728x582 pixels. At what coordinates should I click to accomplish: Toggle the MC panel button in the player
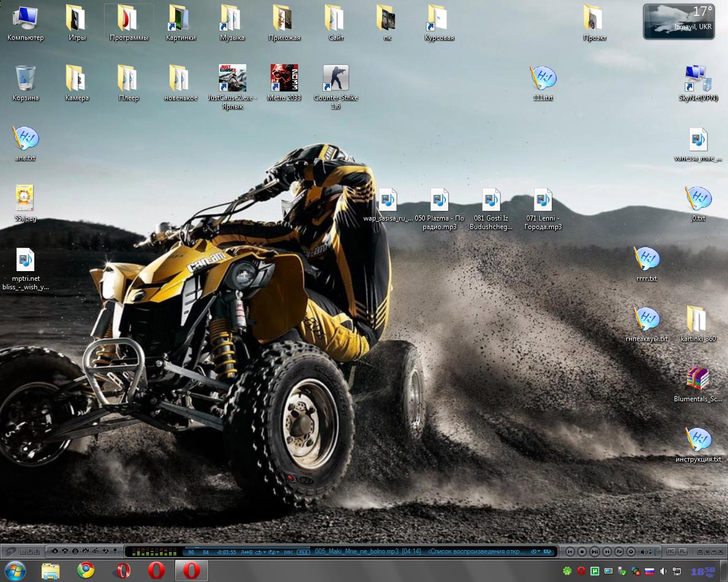pos(671,551)
